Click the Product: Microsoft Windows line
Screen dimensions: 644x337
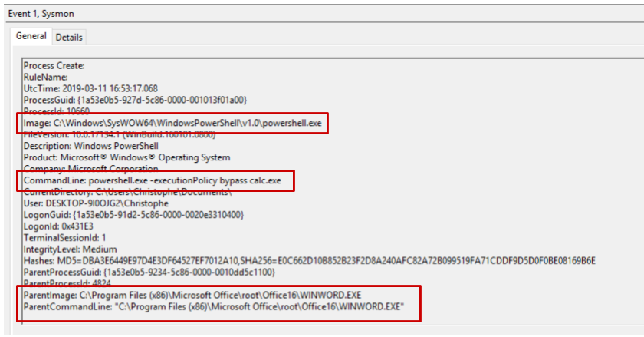(x=127, y=157)
